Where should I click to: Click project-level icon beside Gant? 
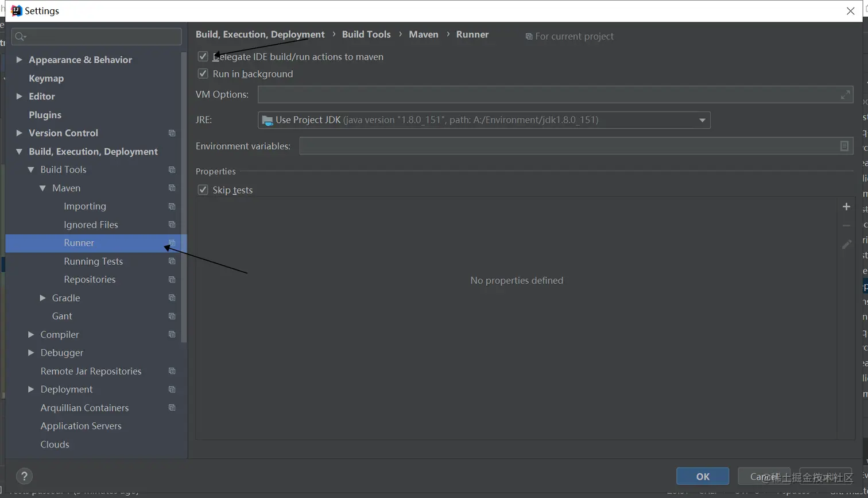coord(172,316)
